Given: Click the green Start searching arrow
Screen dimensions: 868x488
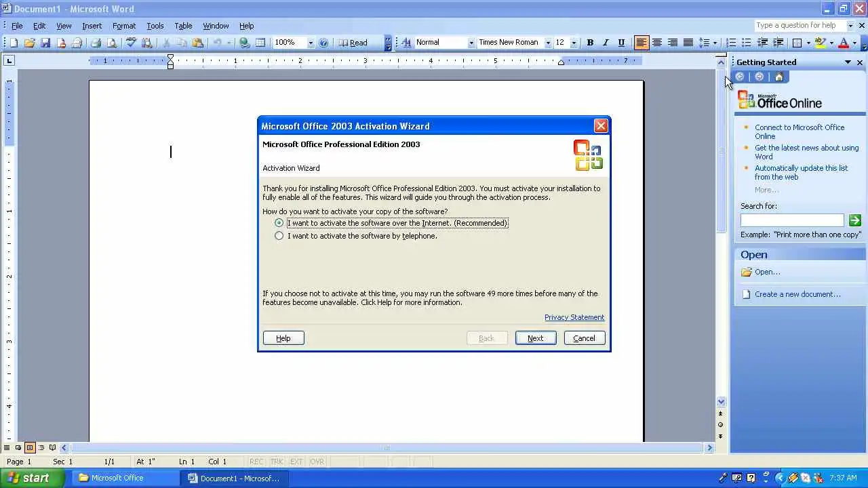Looking at the screenshot, I should (854, 220).
